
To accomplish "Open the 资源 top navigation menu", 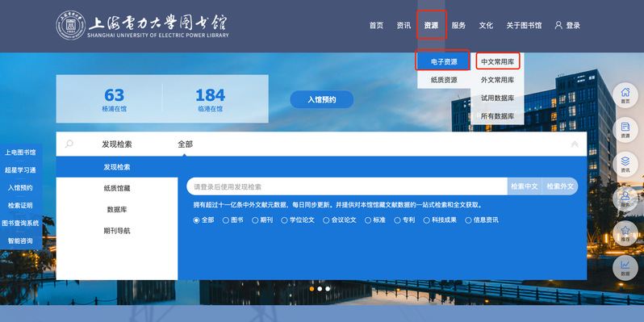I will tap(431, 26).
